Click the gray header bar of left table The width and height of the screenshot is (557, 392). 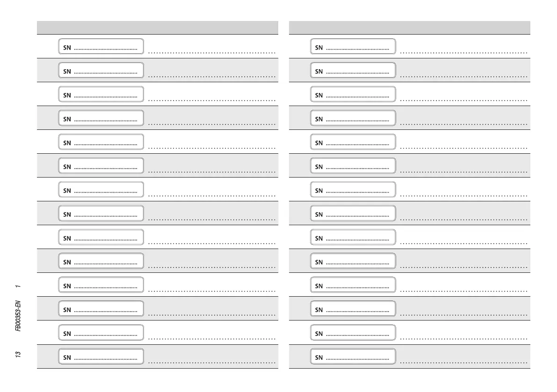tap(157, 28)
